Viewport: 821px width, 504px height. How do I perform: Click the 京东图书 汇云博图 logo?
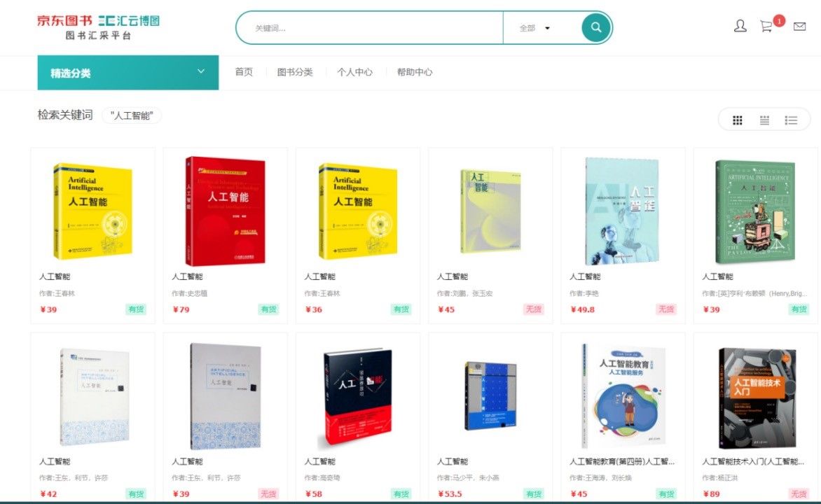pos(98,27)
